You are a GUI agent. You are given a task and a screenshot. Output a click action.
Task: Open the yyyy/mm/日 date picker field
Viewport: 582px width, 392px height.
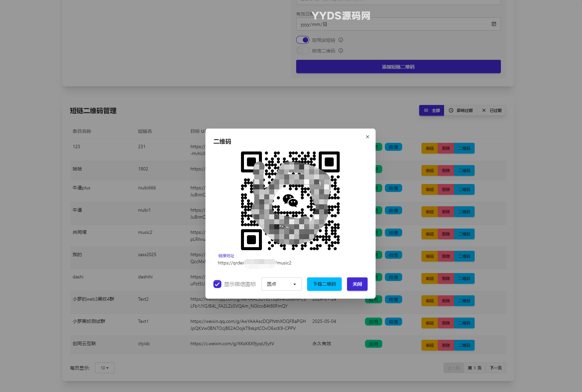point(392,24)
